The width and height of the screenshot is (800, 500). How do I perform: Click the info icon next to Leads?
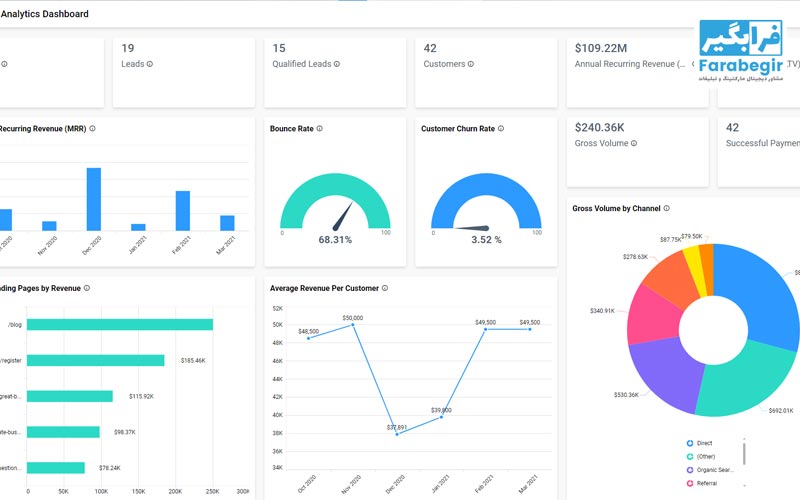pos(150,64)
